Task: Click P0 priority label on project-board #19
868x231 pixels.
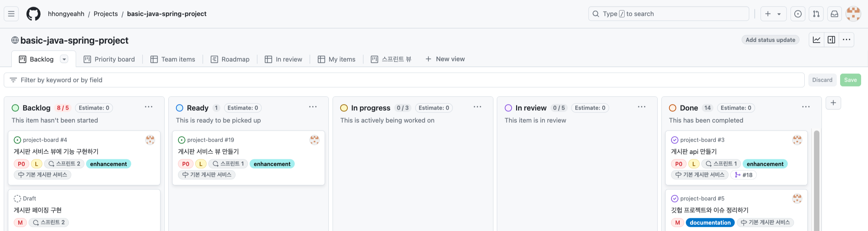Action: click(186, 164)
